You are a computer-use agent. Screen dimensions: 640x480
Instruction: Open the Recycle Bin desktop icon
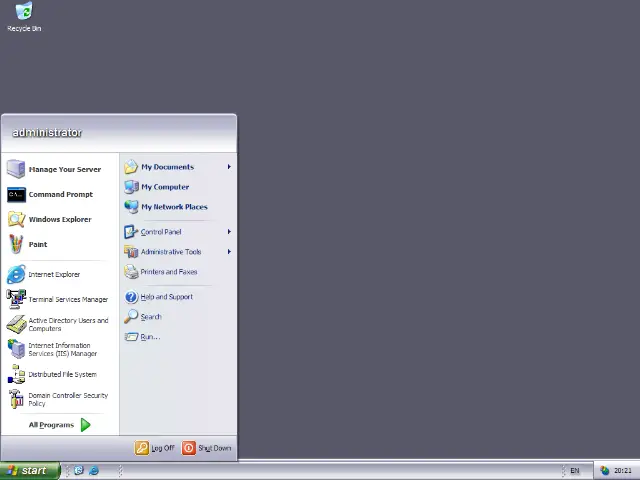point(24,11)
